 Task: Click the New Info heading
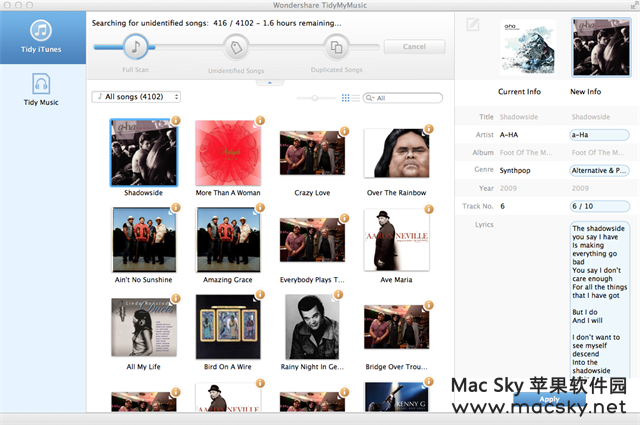(585, 92)
